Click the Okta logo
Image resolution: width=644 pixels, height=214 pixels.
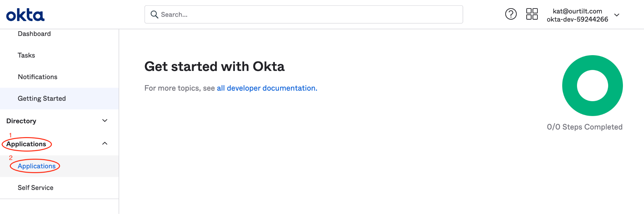25,15
